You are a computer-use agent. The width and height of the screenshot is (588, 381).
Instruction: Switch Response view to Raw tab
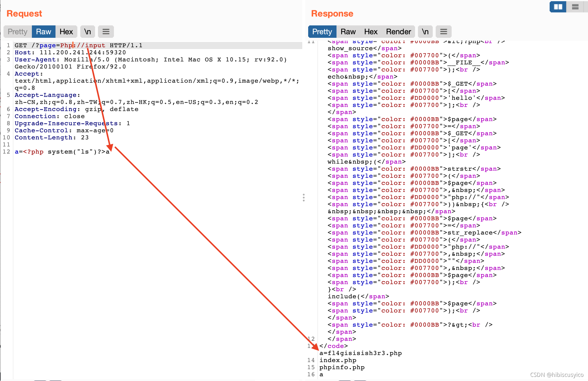[x=348, y=32]
